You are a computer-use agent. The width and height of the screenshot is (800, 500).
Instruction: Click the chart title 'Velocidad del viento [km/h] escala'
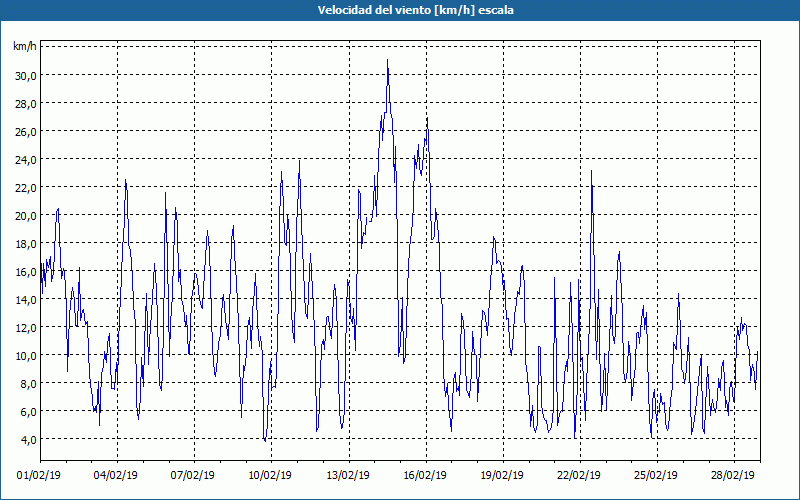pyautogui.click(x=415, y=10)
